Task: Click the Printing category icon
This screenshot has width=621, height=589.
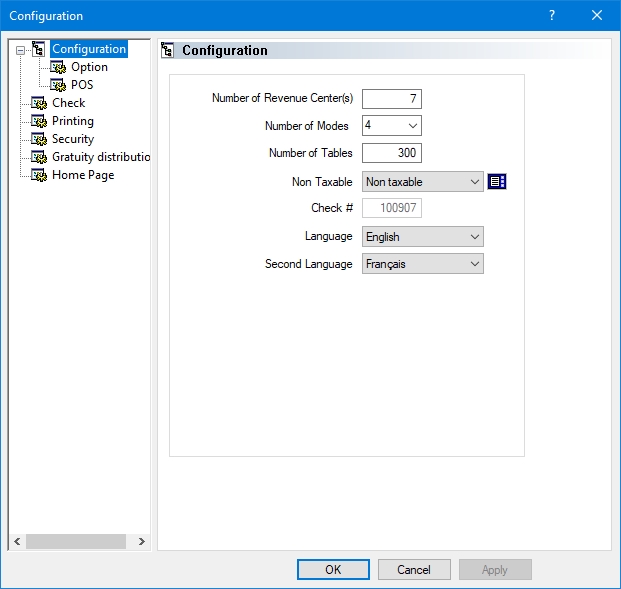Action: pos(39,121)
